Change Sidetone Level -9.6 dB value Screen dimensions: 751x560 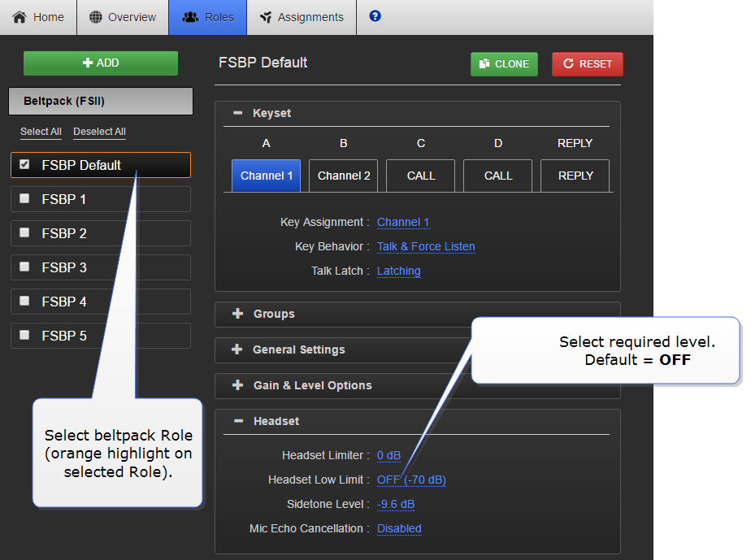coord(396,504)
